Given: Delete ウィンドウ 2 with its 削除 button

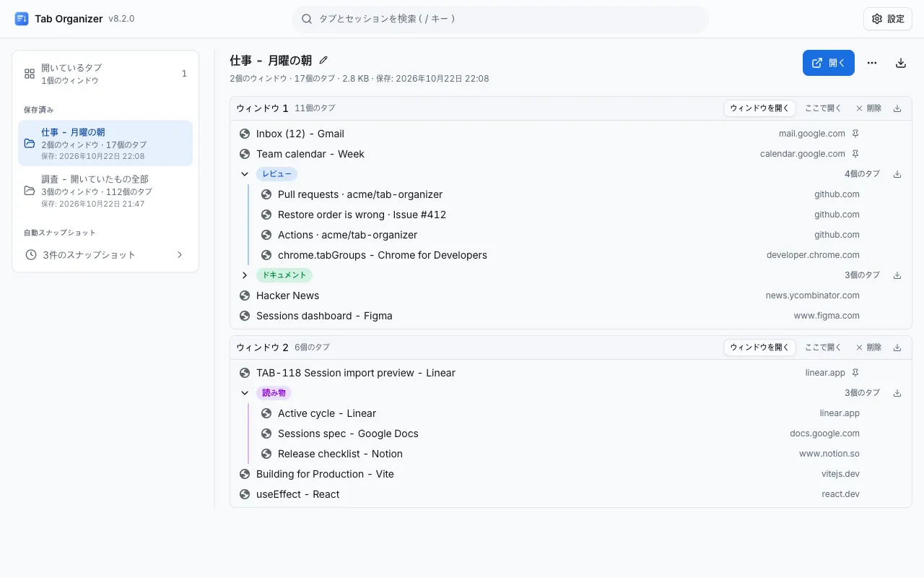Looking at the screenshot, I should pyautogui.click(x=868, y=348).
